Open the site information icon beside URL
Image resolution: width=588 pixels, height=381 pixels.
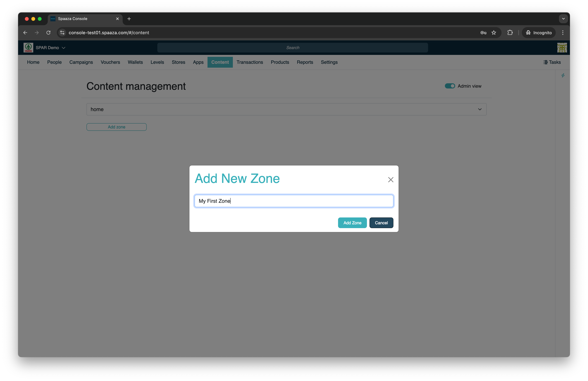coord(62,33)
